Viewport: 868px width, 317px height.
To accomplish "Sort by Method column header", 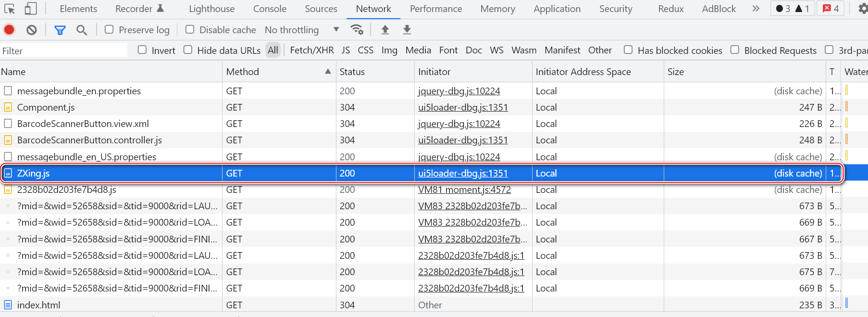I will [279, 72].
